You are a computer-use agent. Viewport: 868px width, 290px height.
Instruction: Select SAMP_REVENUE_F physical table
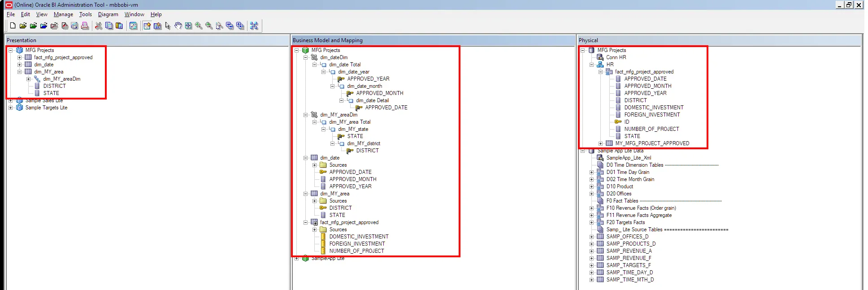tap(629, 258)
